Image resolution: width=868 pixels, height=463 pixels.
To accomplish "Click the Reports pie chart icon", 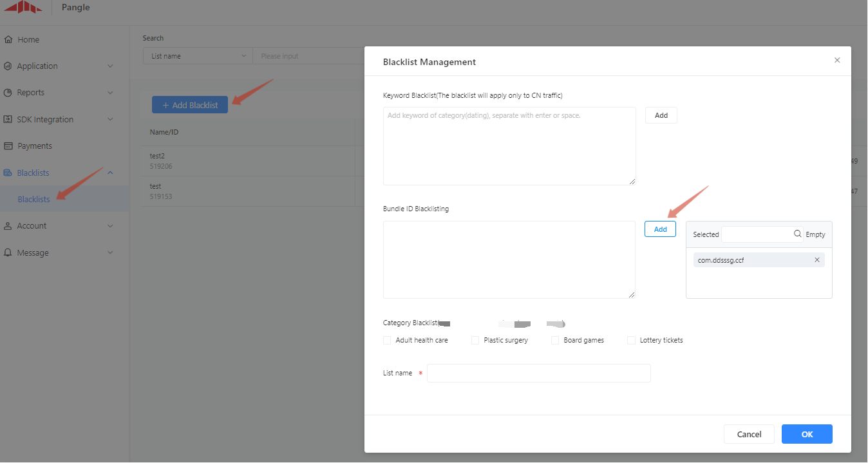I will [8, 93].
